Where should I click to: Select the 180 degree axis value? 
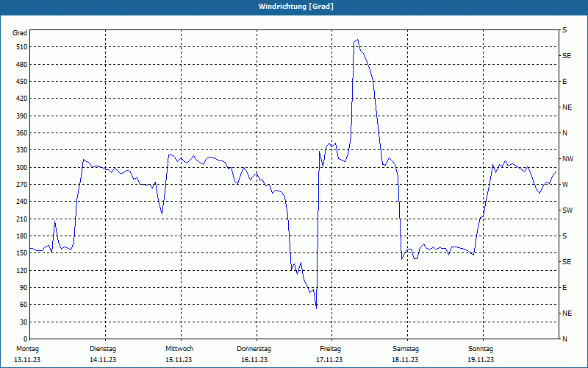[22, 236]
